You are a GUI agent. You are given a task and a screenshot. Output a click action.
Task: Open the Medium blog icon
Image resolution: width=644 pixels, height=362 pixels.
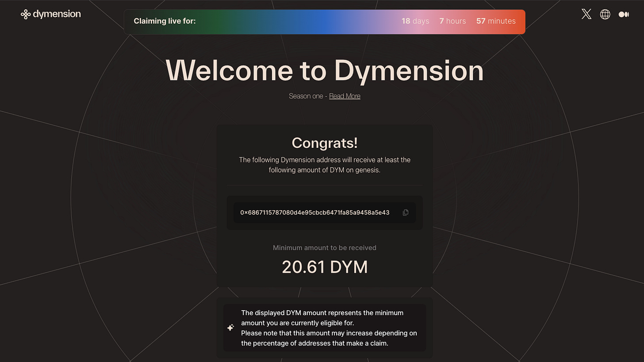click(x=624, y=14)
